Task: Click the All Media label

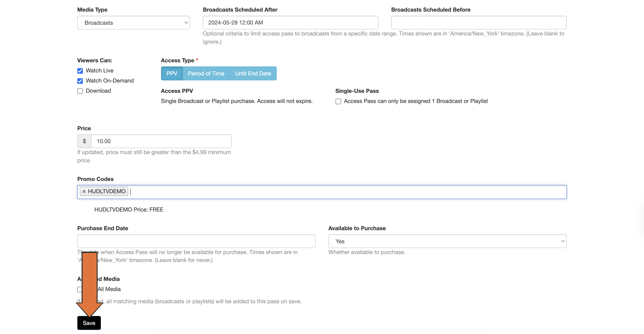Action: click(109, 289)
